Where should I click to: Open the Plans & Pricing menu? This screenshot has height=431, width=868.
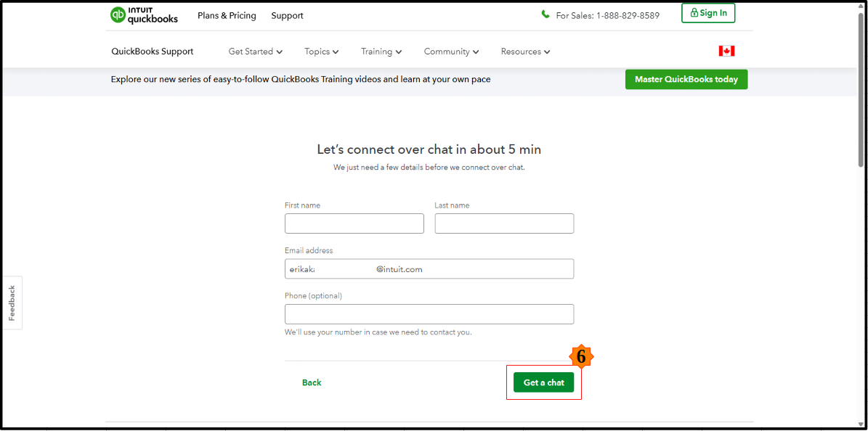227,16
